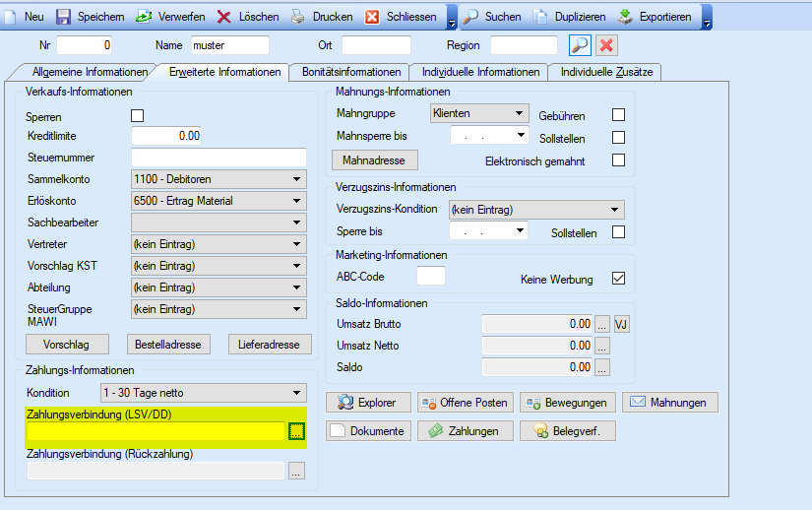Click the Duplizieren toolbar icon

point(541,17)
